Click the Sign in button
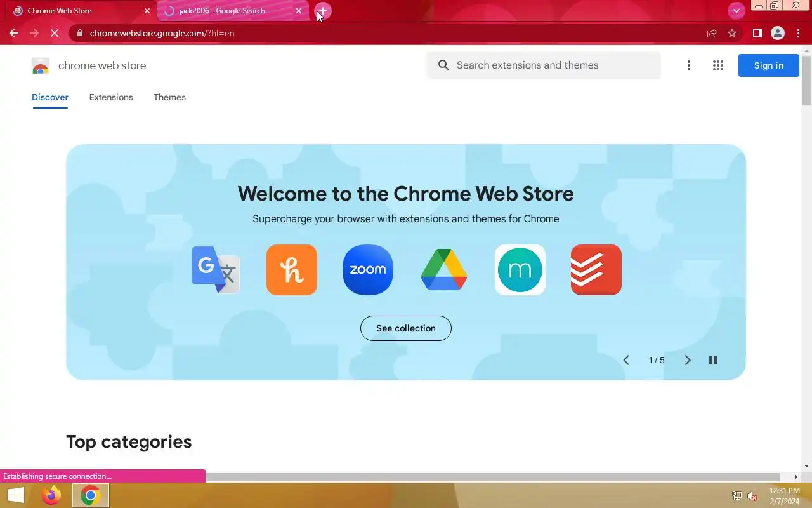Viewport: 812px width, 508px height. 768,65
